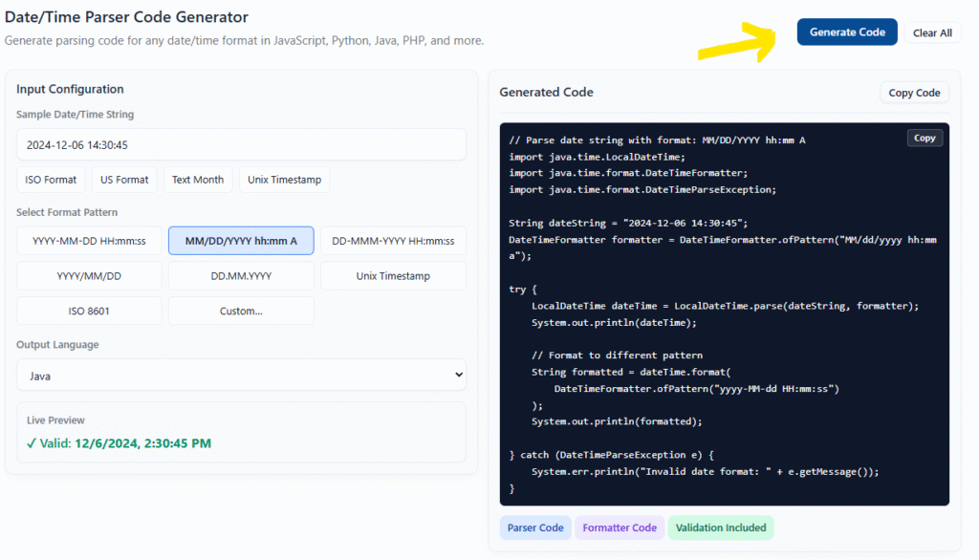Click Copy Code in the Generated Code header
Screen dimensions: 979x560
[913, 92]
